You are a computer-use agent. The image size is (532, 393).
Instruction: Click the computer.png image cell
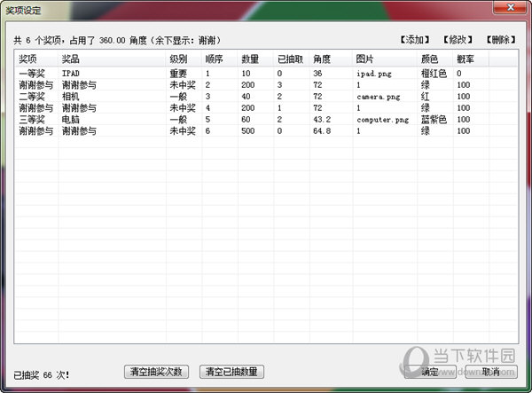click(x=383, y=120)
